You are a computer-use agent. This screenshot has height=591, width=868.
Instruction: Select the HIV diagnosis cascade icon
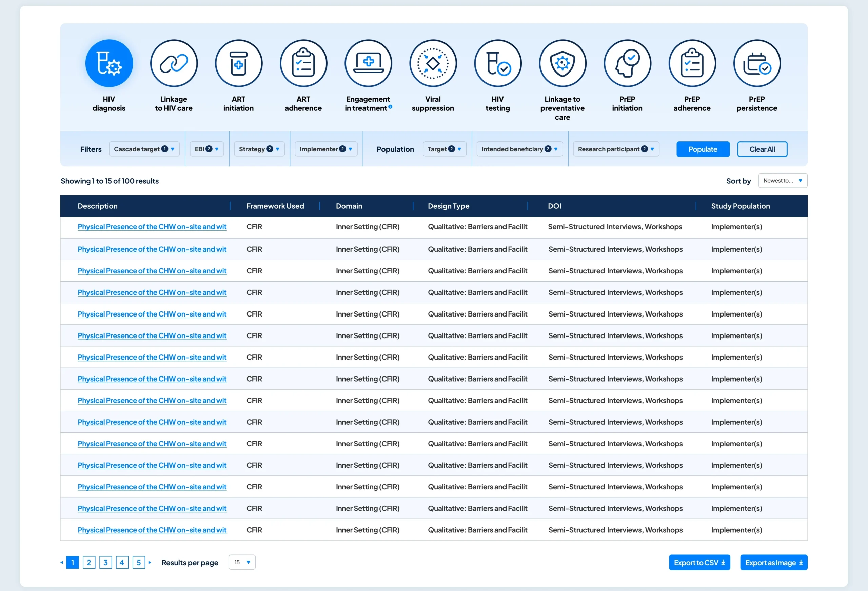109,63
